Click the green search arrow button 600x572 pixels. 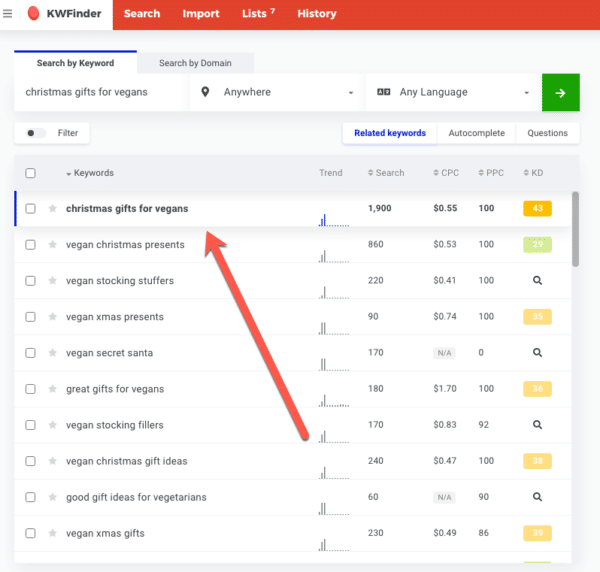(561, 93)
